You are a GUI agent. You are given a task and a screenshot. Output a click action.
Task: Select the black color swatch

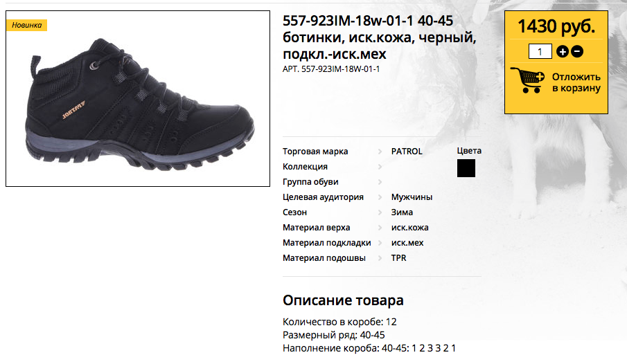click(466, 168)
